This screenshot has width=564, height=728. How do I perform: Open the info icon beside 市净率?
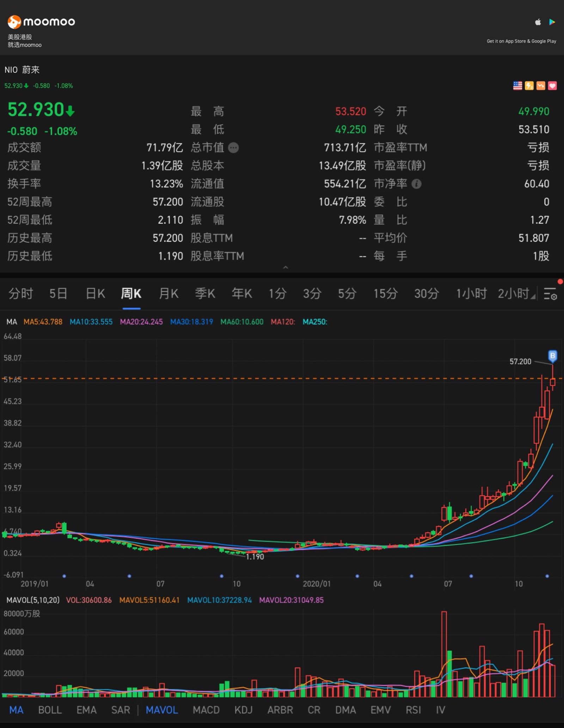point(416,184)
